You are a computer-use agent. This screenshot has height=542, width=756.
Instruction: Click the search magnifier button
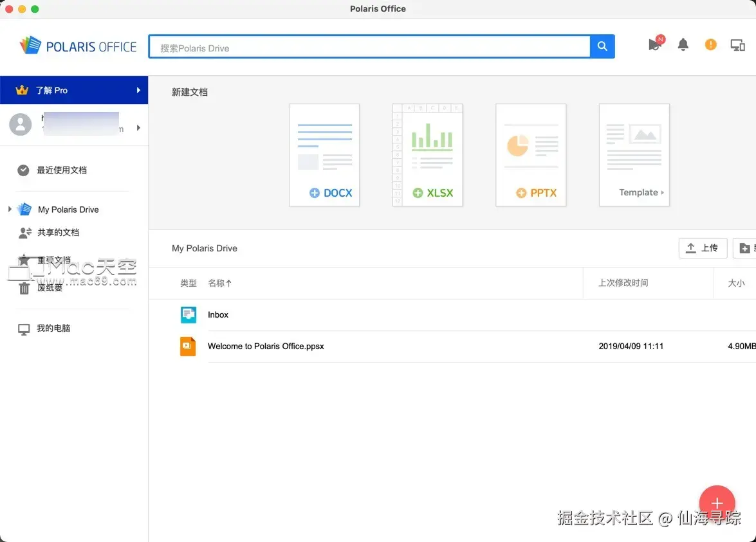click(602, 46)
